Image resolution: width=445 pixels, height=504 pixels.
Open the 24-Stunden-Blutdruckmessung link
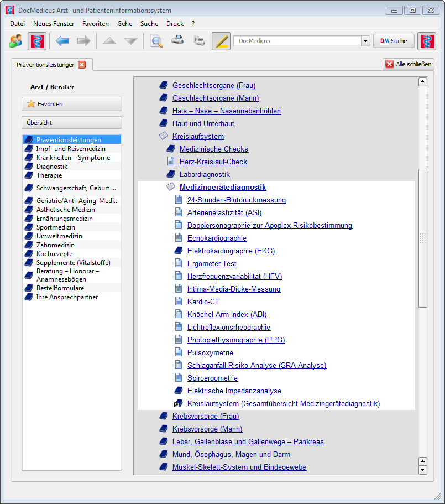[237, 200]
